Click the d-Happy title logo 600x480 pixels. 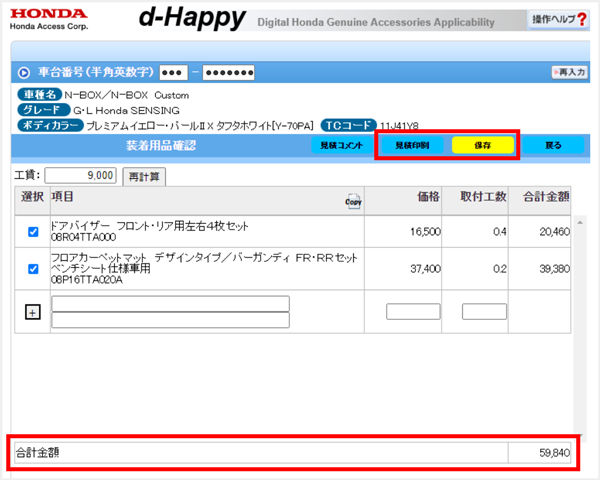pos(192,18)
